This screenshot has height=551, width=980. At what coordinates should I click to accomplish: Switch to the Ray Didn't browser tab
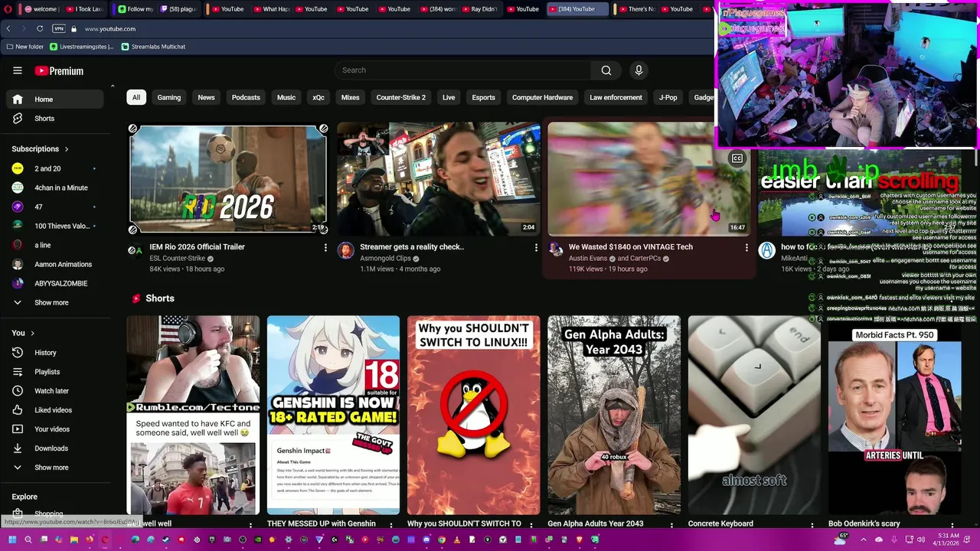click(479, 9)
